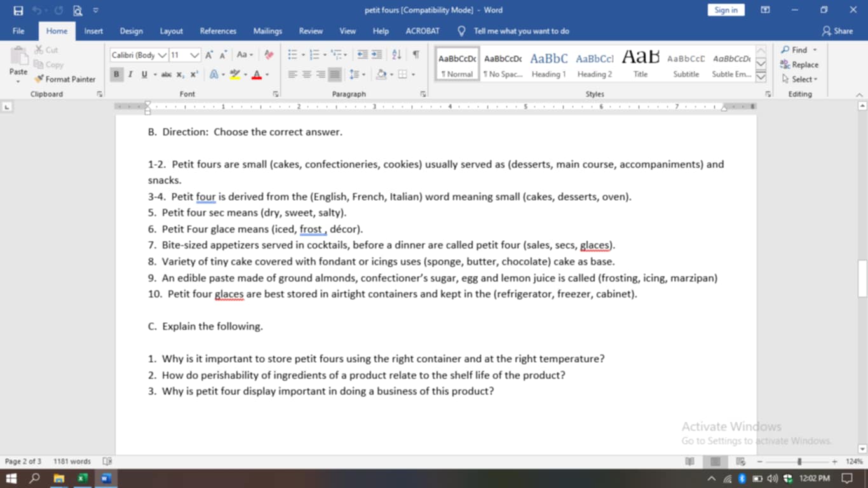Toggle Superscript formatting
Image resolution: width=868 pixels, height=488 pixels.
point(194,74)
